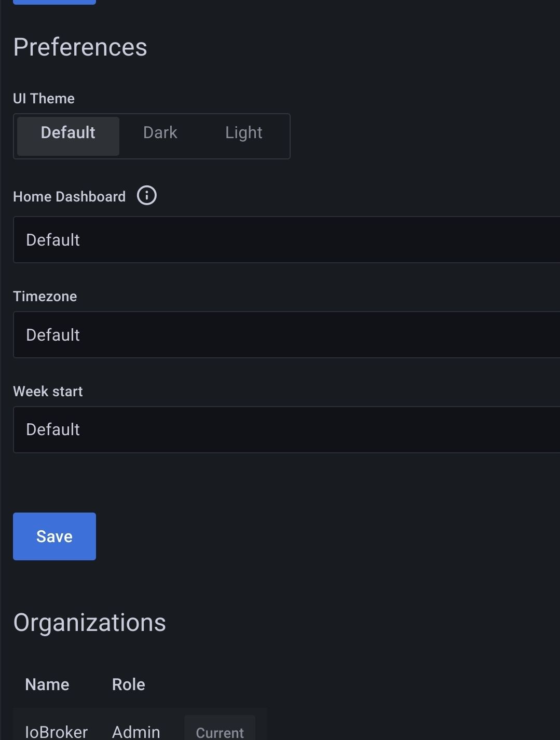This screenshot has width=560, height=740.
Task: Click the Name column header
Action: 47,684
